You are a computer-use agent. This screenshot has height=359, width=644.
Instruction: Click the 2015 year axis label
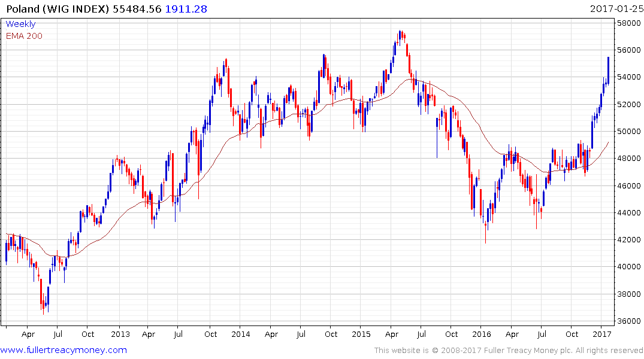(x=361, y=334)
